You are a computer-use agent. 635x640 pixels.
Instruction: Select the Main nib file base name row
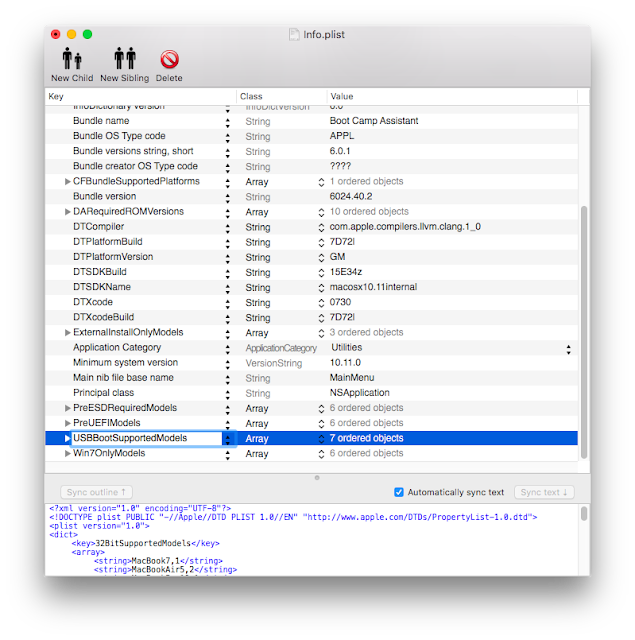click(311, 378)
